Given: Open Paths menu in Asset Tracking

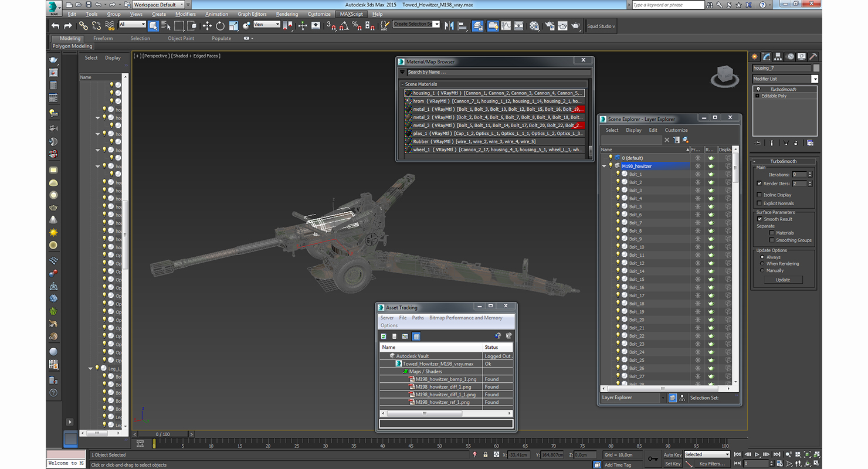Looking at the screenshot, I should 418,318.
